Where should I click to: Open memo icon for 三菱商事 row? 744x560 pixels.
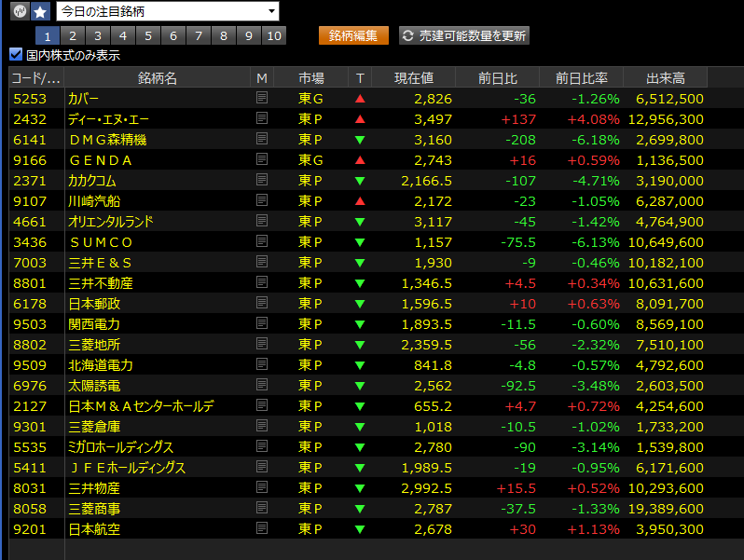pos(262,508)
